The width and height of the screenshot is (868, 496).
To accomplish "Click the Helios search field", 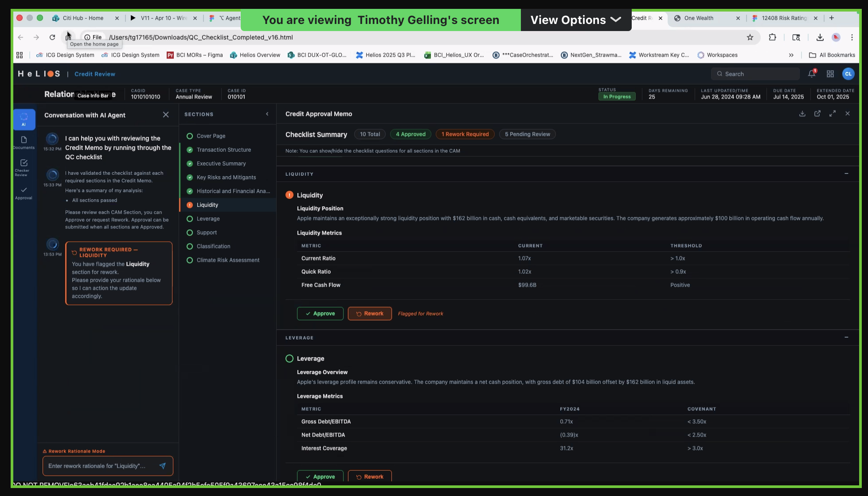I will pos(755,74).
